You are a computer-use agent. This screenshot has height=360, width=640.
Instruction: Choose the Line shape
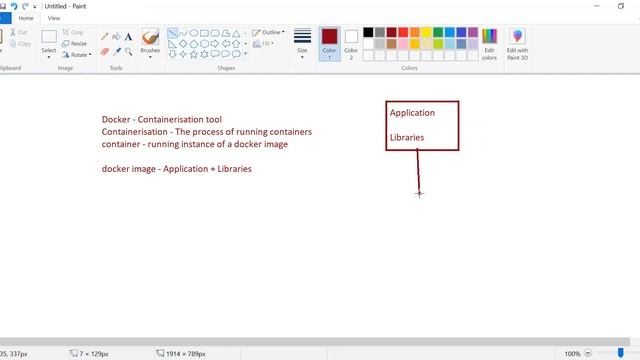(172, 33)
